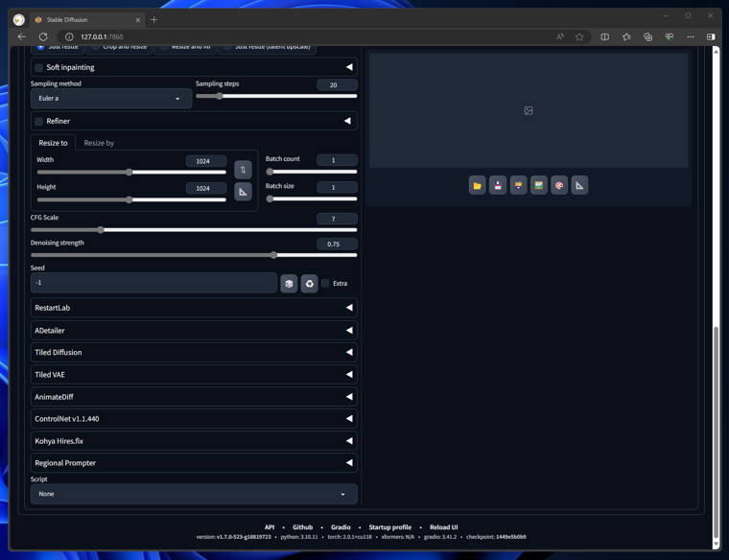
Task: Click the swap width and height button
Action: pos(243,170)
